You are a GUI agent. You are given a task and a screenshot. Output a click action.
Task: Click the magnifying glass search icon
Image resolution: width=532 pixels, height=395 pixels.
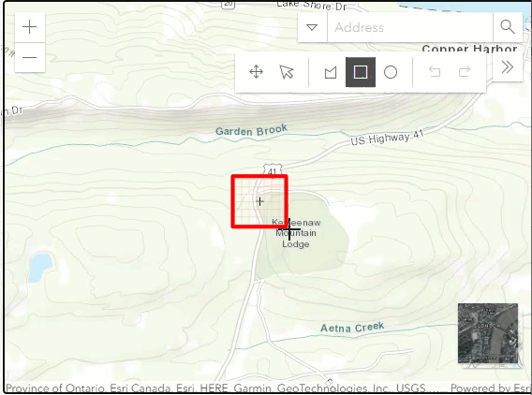point(508,27)
